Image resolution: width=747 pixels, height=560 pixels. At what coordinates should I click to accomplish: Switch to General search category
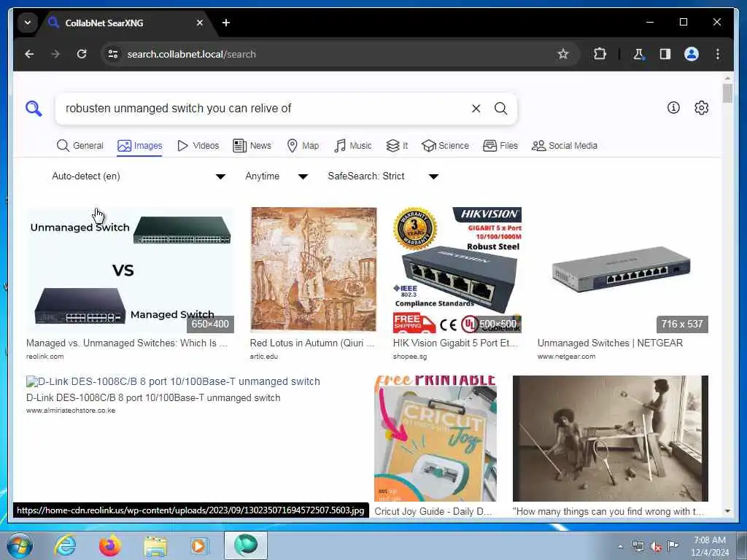coord(80,146)
